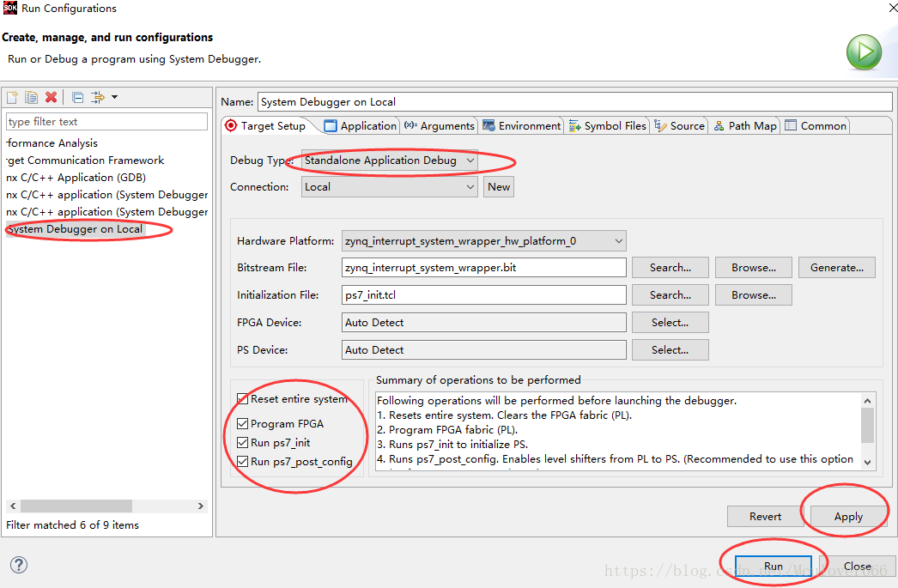Select Xilinx C/C++ Application (GDB) entry

76,178
